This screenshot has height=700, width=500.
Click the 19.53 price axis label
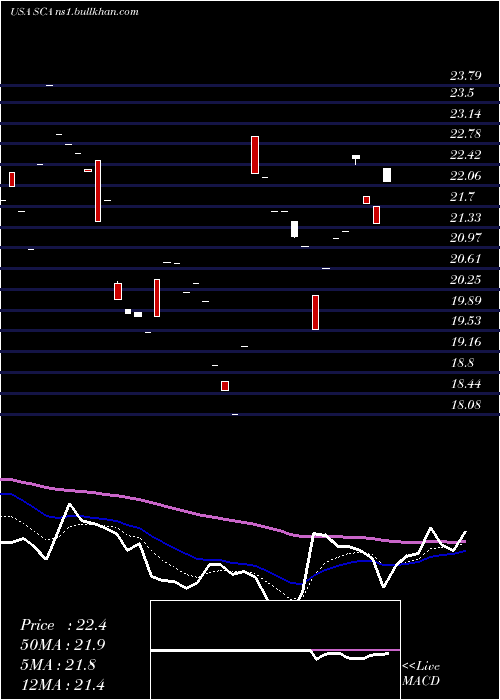[466, 321]
